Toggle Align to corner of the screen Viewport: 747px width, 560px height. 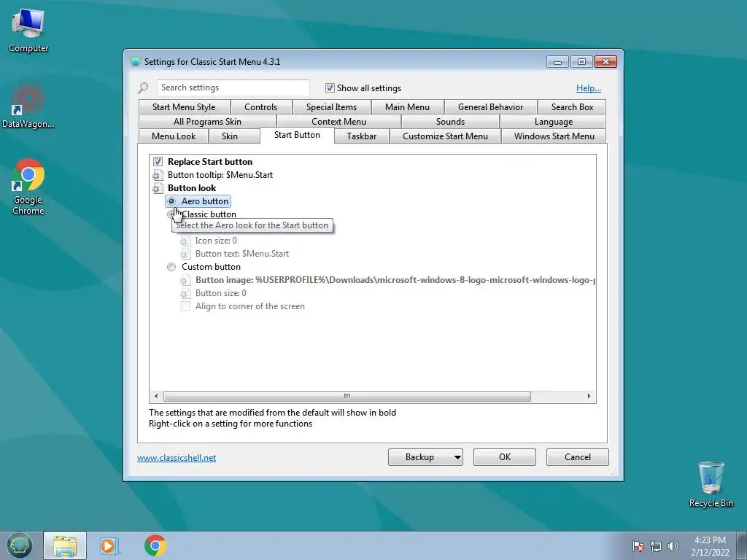(185, 306)
